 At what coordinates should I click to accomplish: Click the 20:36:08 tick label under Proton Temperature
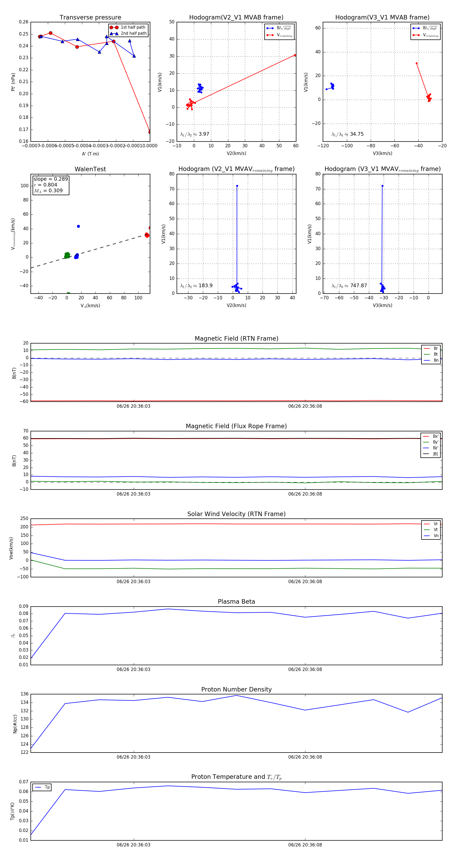click(305, 845)
